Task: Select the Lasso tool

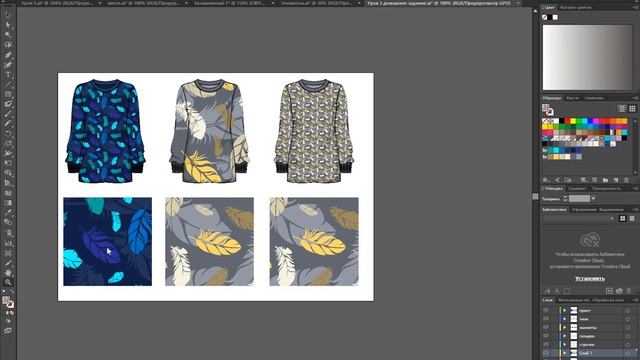Action: [8, 45]
